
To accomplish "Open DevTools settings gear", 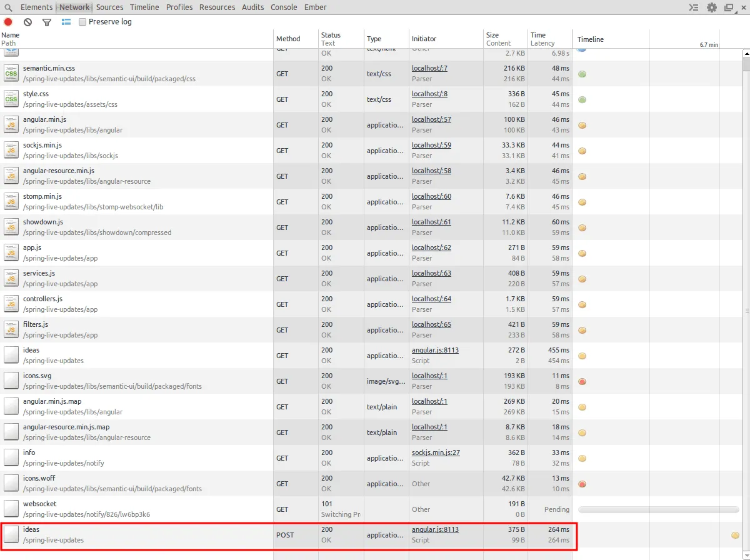I will [712, 7].
